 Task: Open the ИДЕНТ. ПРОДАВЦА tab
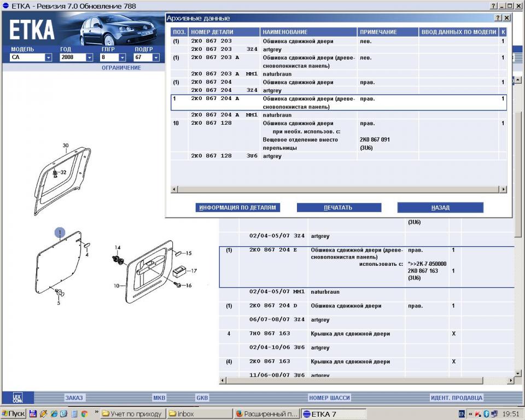456,398
